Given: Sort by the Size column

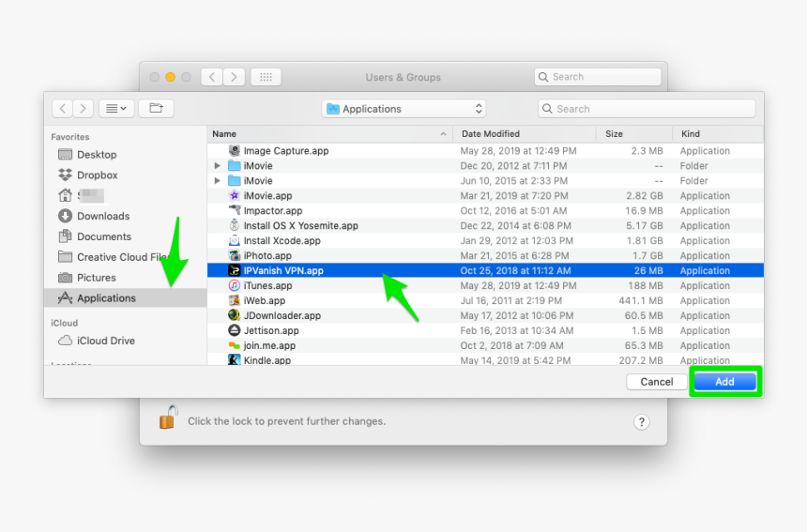Looking at the screenshot, I should click(x=634, y=134).
